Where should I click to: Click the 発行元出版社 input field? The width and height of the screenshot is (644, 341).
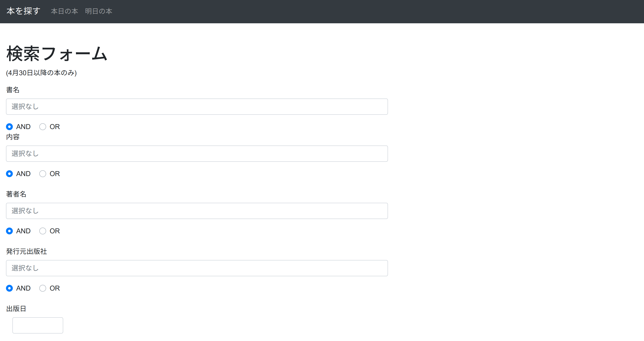197,268
